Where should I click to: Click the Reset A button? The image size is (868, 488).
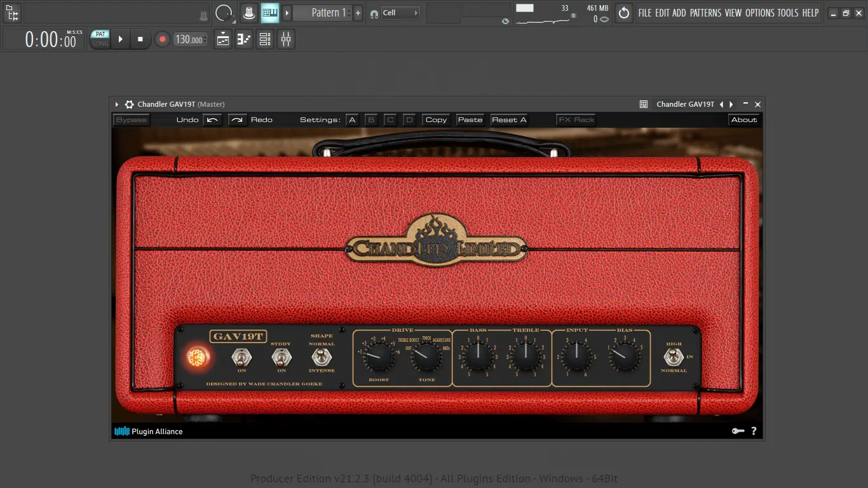[x=509, y=119]
